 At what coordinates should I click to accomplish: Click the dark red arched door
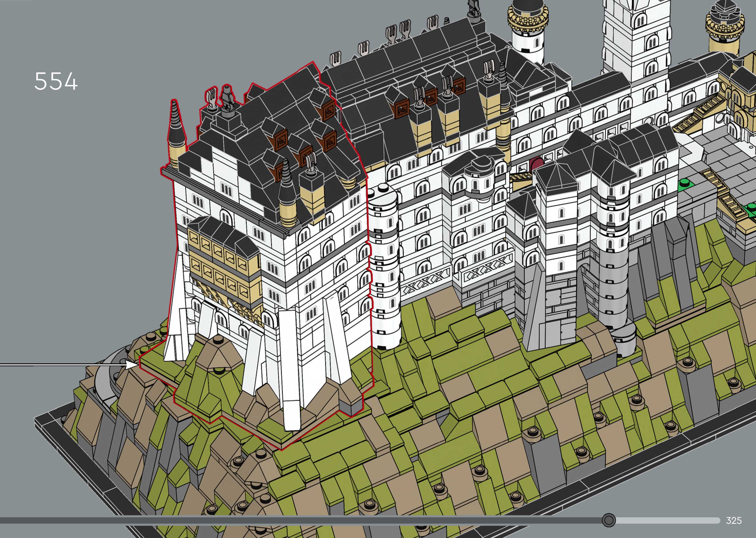pyautogui.click(x=536, y=164)
